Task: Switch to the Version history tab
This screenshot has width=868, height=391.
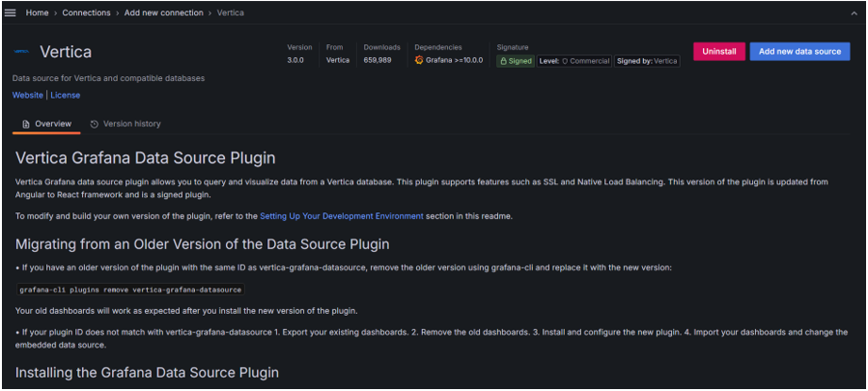Action: [x=126, y=124]
